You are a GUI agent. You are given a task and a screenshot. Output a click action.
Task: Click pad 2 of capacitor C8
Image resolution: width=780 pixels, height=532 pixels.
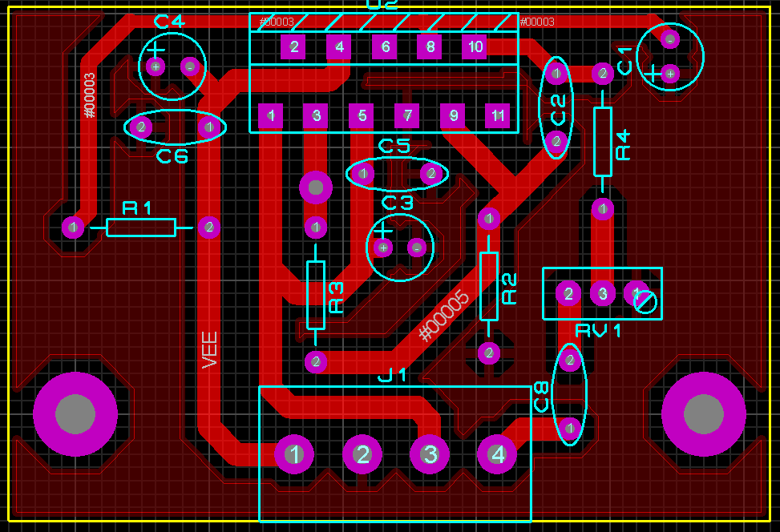pos(570,360)
